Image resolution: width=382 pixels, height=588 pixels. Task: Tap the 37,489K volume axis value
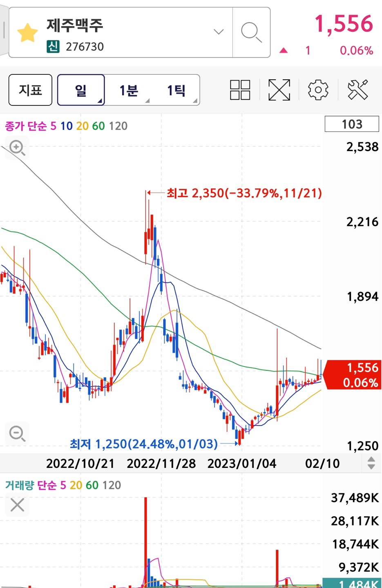(x=355, y=498)
